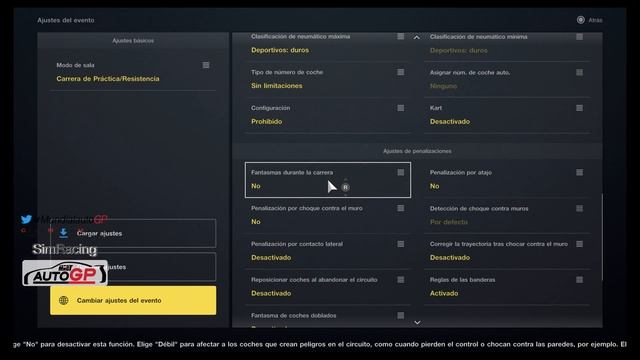Select the Fantasmas durante la carrera option
Image resolution: width=640 pixels, height=360 pixels.
(328, 180)
